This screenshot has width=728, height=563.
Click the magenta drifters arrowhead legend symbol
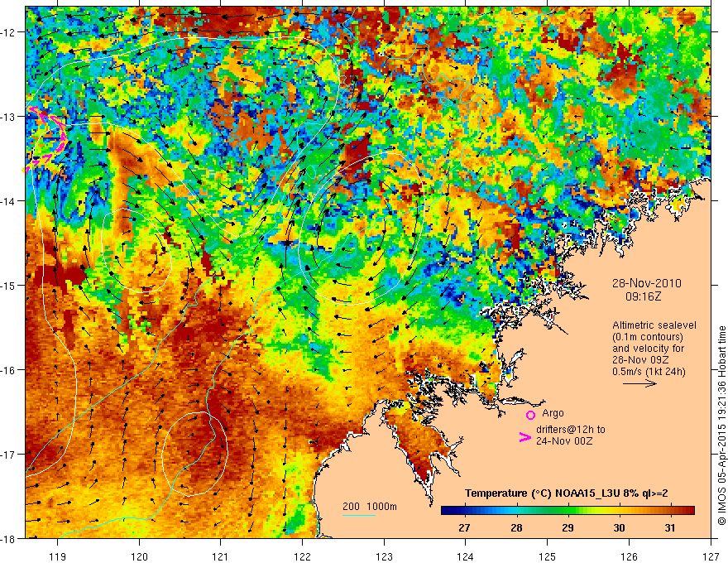(524, 437)
